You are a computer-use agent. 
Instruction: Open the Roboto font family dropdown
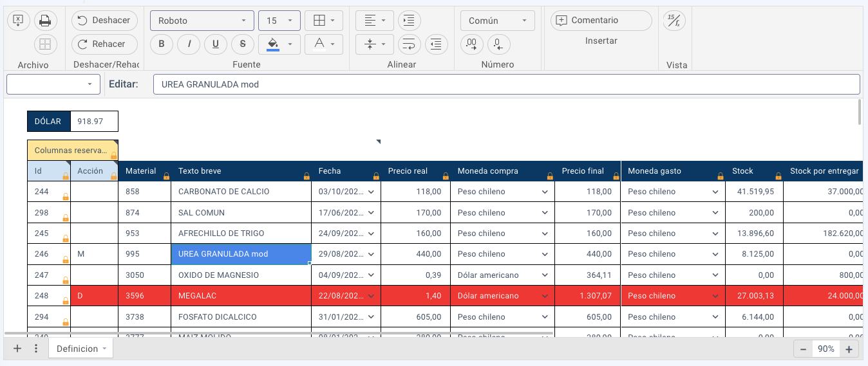[202, 21]
